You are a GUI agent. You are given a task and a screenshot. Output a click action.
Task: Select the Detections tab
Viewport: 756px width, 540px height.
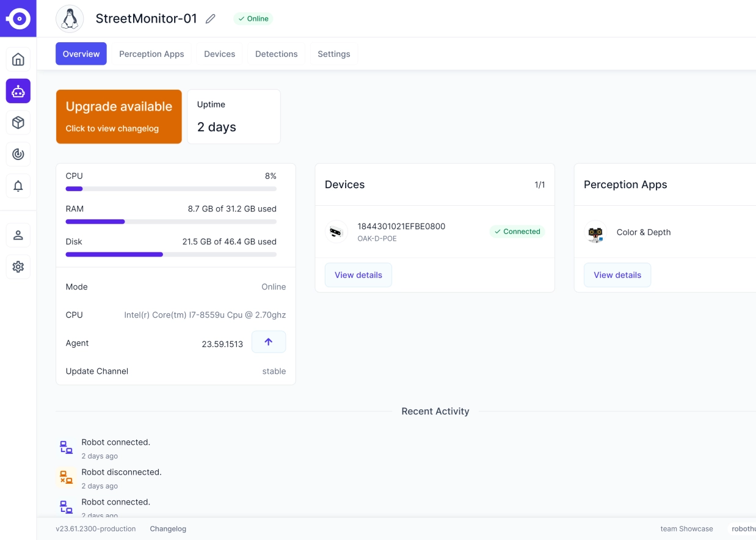tap(276, 54)
